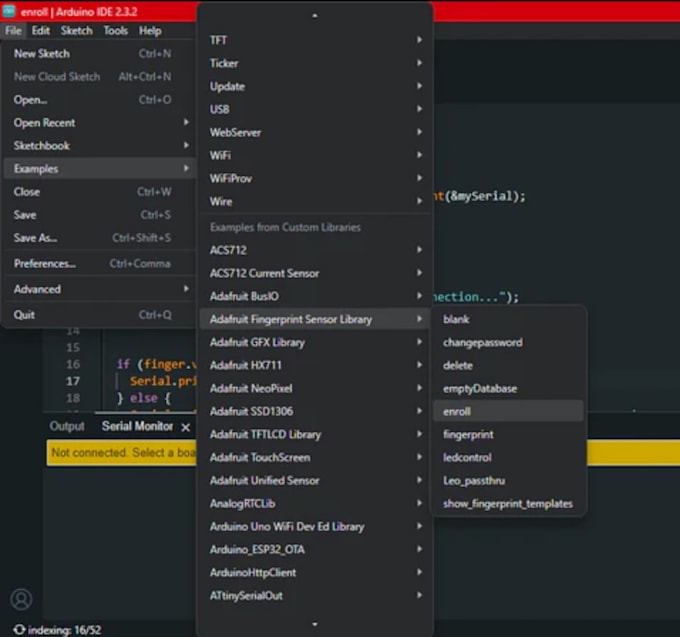Viewport: 680px width, 637px height.
Task: Close the Serial Monitor tab
Action: click(186, 428)
